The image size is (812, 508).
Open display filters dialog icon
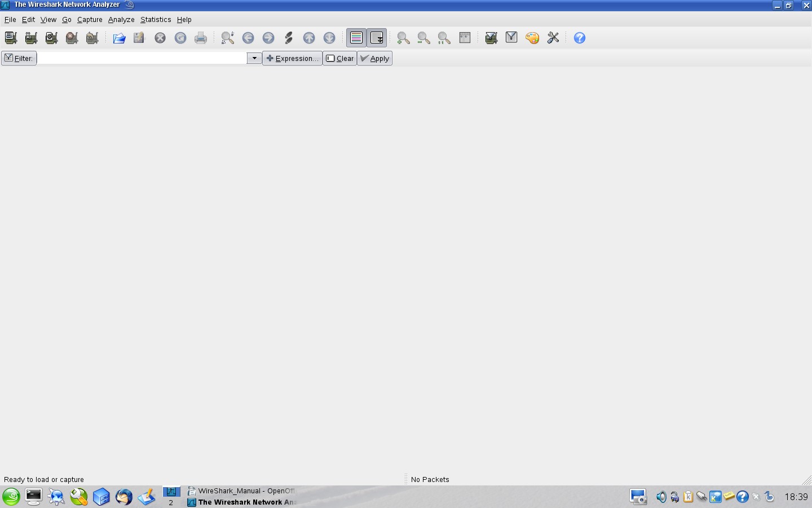pos(512,38)
